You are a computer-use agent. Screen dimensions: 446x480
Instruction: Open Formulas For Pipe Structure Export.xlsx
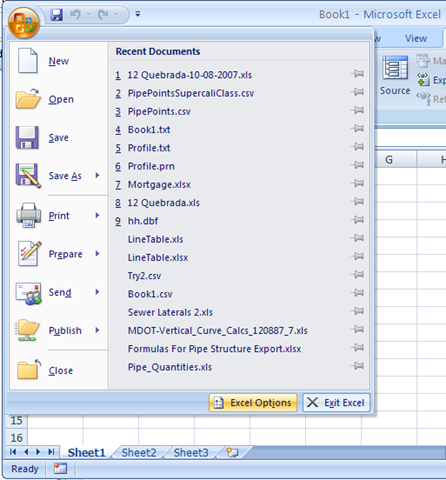tap(214, 349)
